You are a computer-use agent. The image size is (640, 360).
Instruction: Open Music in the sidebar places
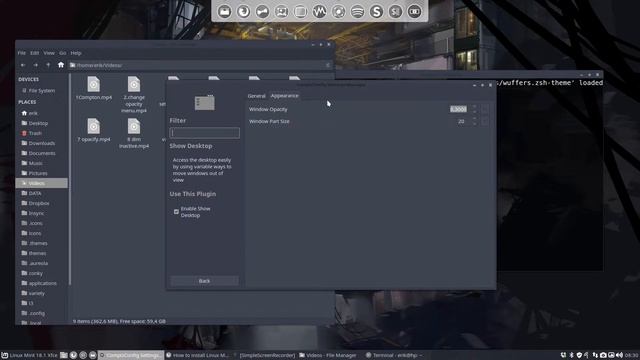[32, 163]
